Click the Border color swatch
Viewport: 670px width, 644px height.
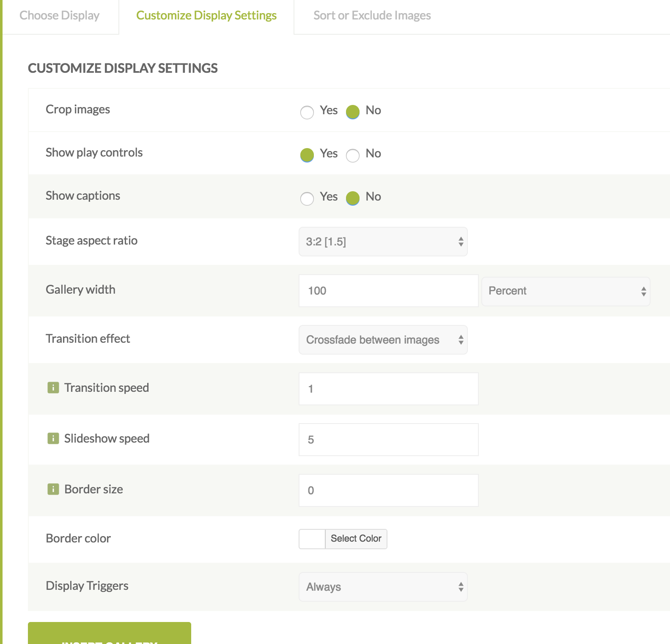pyautogui.click(x=312, y=539)
